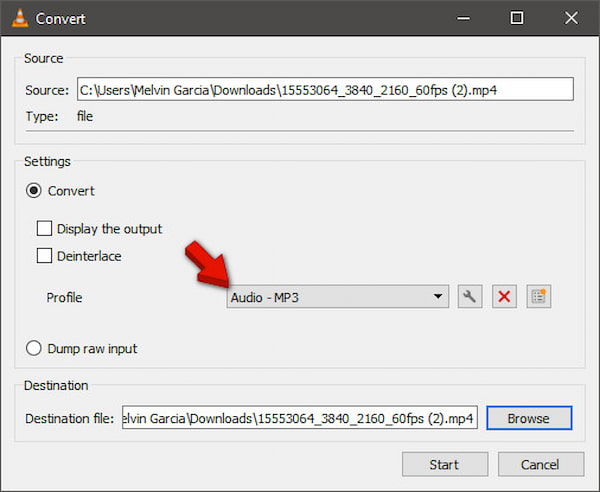Viewport: 600px width, 492px height.
Task: Toggle the Deinterlace checkbox
Action: (44, 256)
